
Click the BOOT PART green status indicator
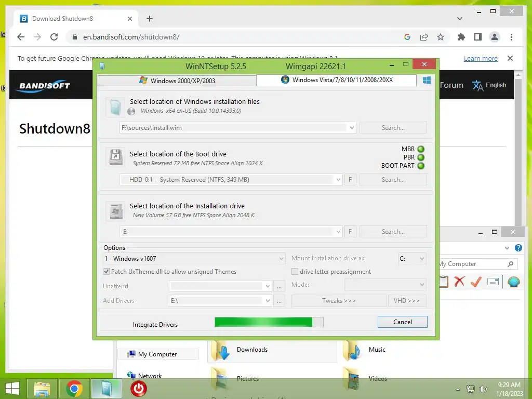pos(421,166)
